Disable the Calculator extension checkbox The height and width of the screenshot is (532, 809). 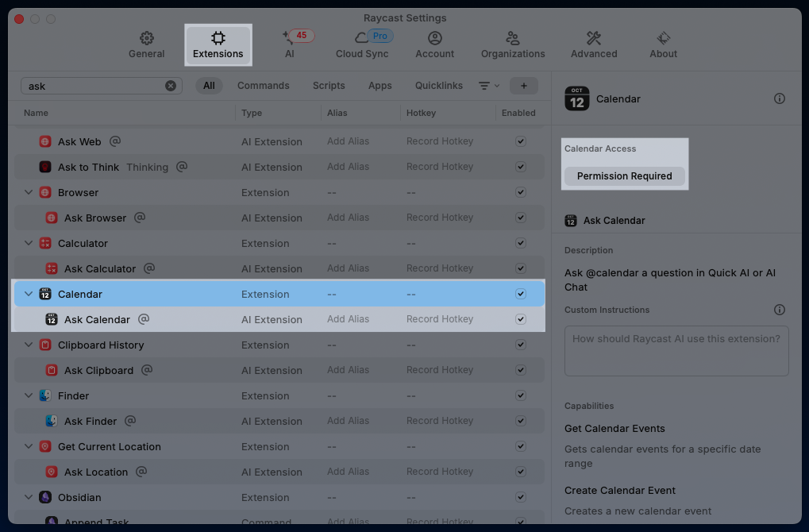point(521,243)
